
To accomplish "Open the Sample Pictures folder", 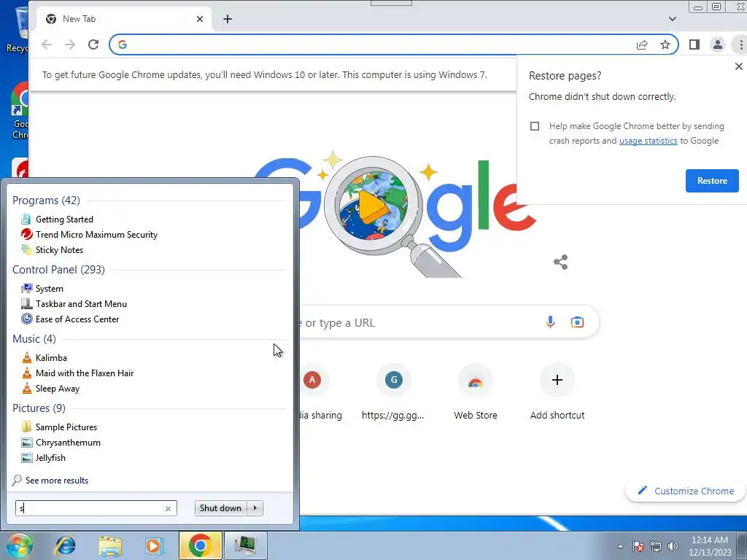I will (58, 427).
